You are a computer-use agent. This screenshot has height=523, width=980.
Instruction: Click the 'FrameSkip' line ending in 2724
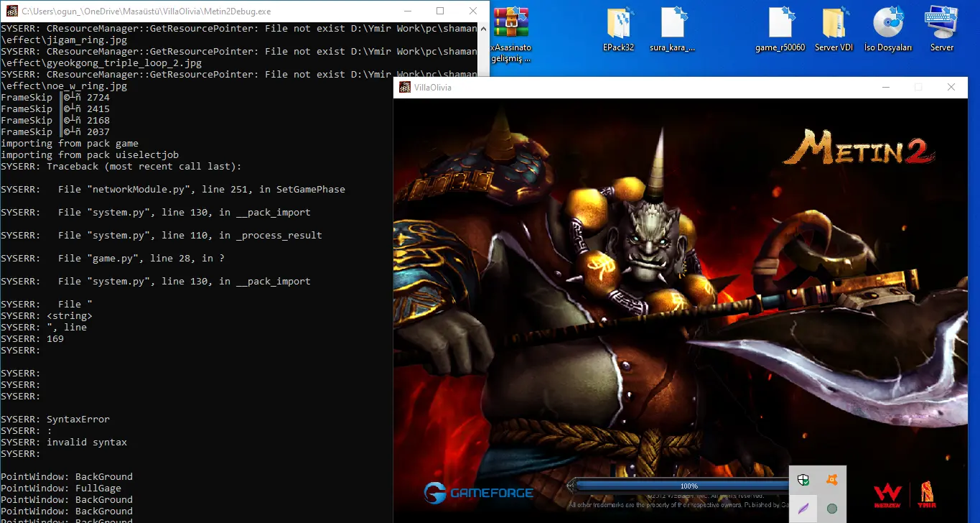coord(55,98)
